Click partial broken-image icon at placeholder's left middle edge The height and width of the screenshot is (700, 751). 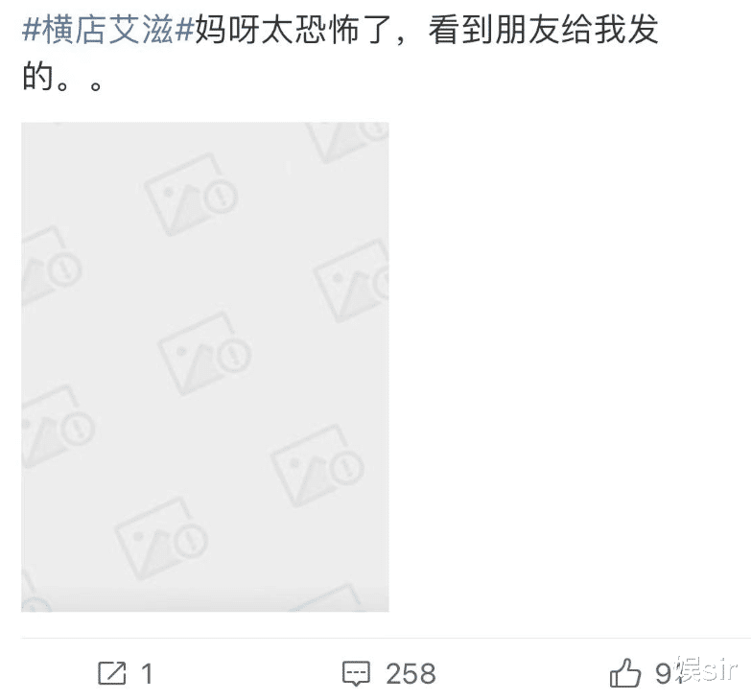(x=51, y=265)
